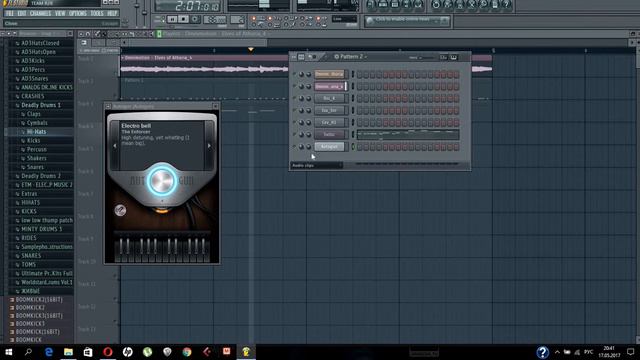640x360 pixels.
Task: Open Windows Store from taskbar
Action: [88, 352]
